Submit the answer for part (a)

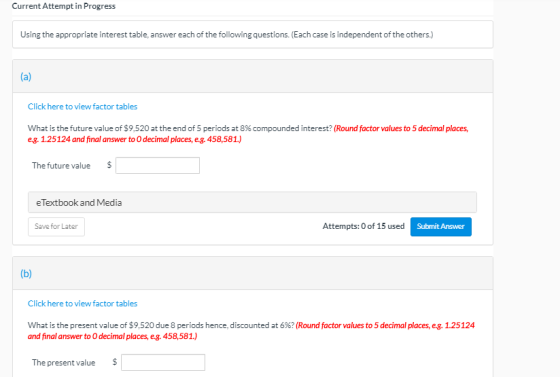[x=441, y=226]
